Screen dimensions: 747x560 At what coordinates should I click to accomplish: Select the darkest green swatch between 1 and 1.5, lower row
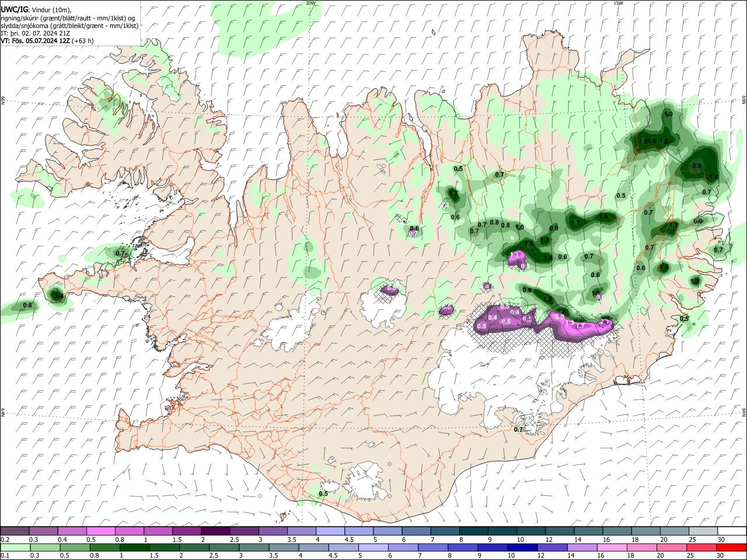click(134, 547)
